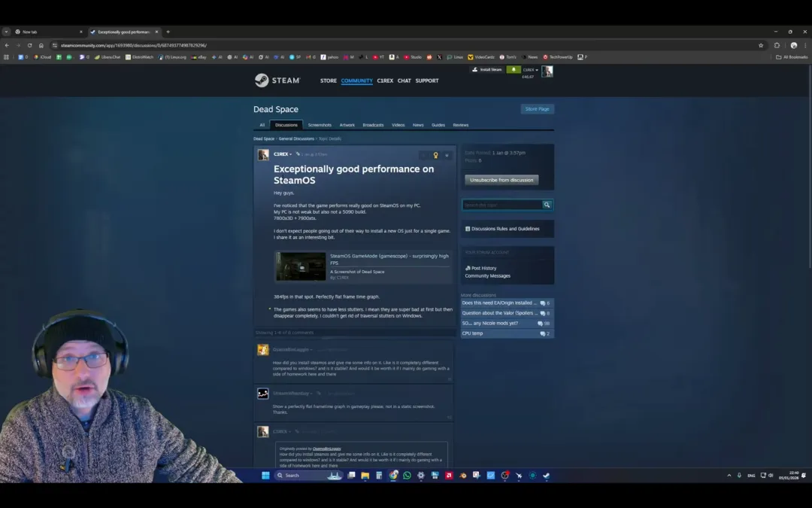Viewport: 812px width, 508px height.
Task: Open profile avatar at top right of Steam
Action: (547, 71)
